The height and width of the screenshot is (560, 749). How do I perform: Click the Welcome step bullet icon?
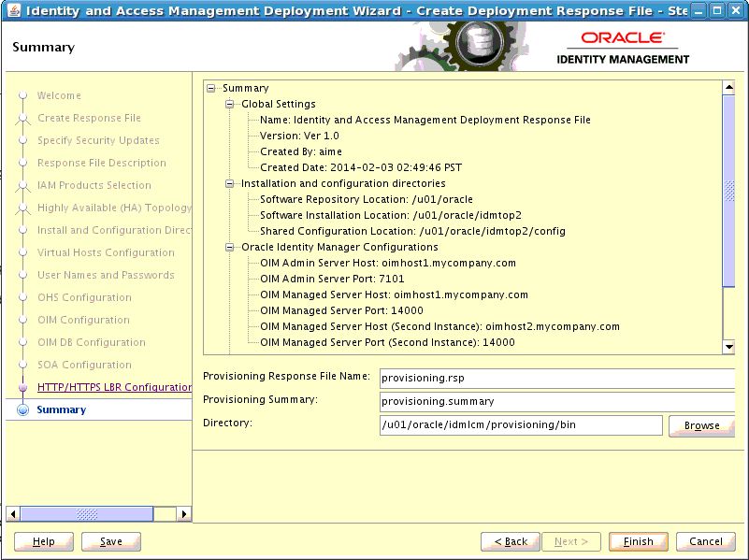[x=23, y=95]
